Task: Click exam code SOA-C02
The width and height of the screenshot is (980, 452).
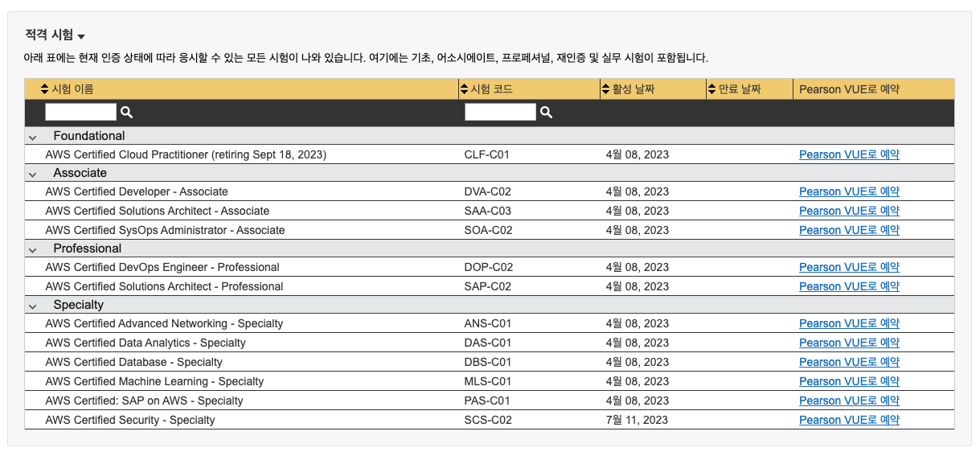Action: [488, 230]
